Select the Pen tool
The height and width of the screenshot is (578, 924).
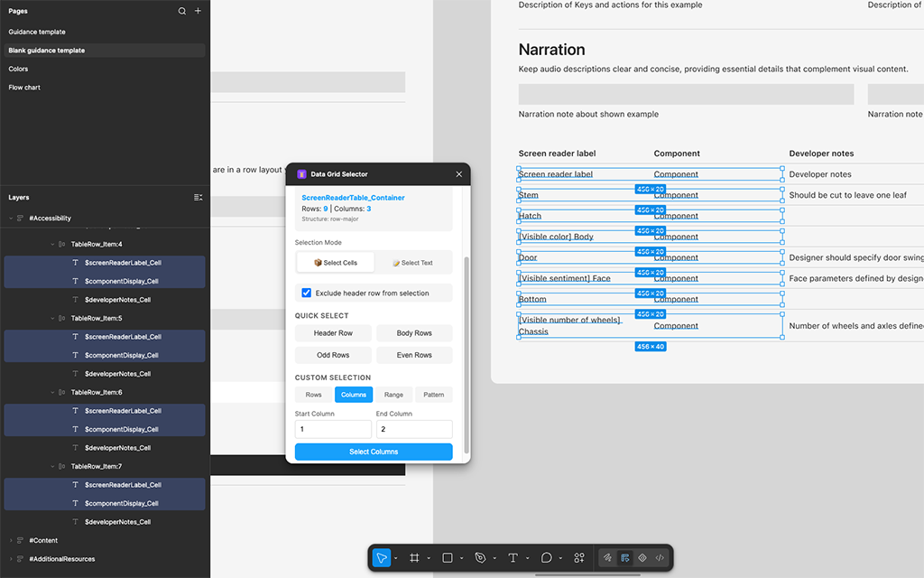(480, 558)
